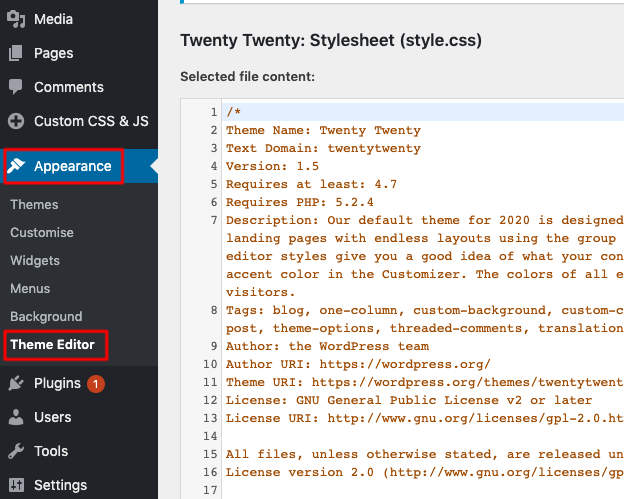
Task: Open the Plugins menu label
Action: [57, 383]
